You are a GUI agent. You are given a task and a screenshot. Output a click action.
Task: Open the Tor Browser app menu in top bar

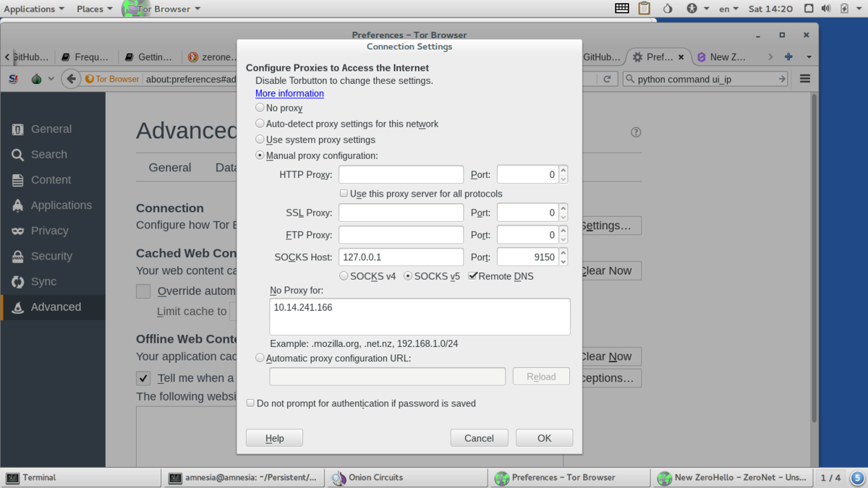tap(163, 9)
